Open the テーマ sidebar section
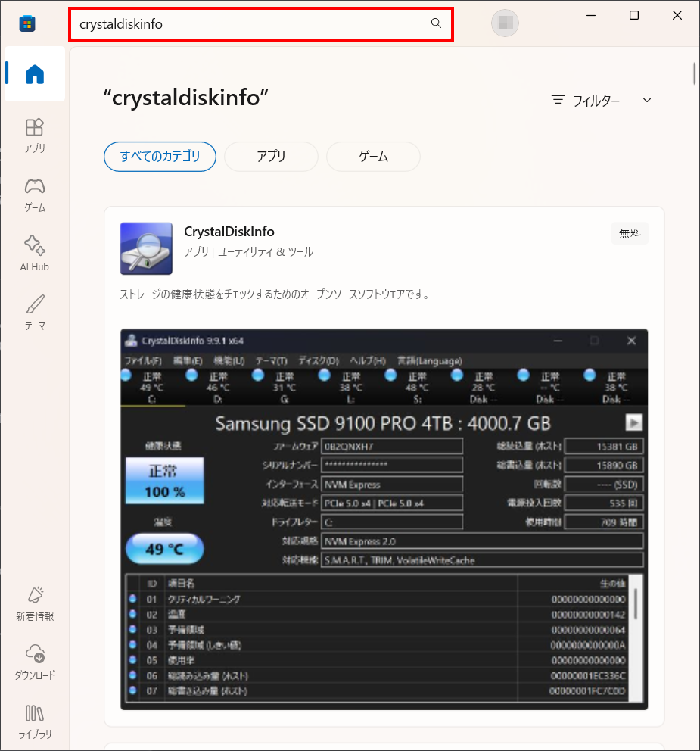Image resolution: width=700 pixels, height=751 pixels. (x=35, y=313)
